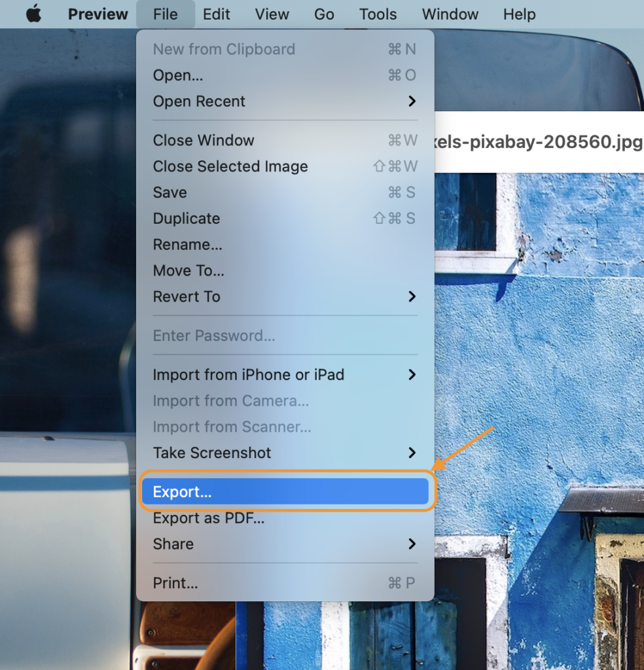Expand the Open Recent submenu
Viewport: 644px width, 670px height.
coord(199,101)
